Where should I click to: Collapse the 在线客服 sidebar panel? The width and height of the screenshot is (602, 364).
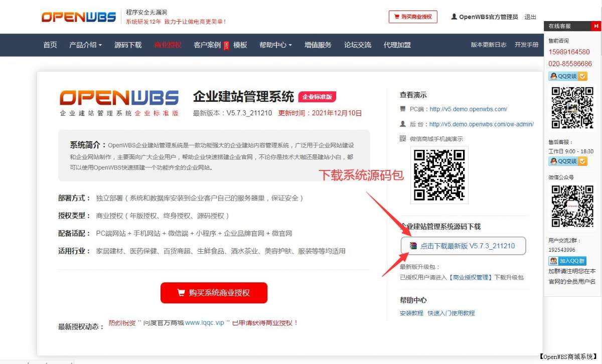coord(596,25)
